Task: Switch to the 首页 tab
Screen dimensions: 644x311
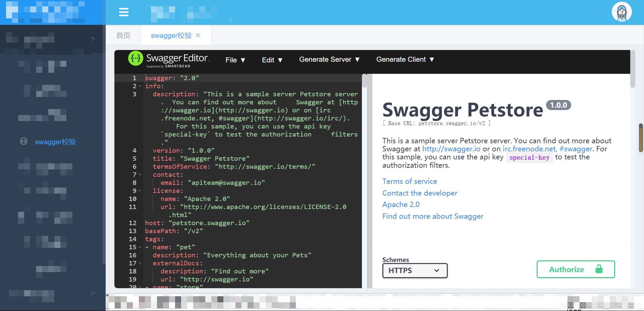Action: [x=123, y=35]
